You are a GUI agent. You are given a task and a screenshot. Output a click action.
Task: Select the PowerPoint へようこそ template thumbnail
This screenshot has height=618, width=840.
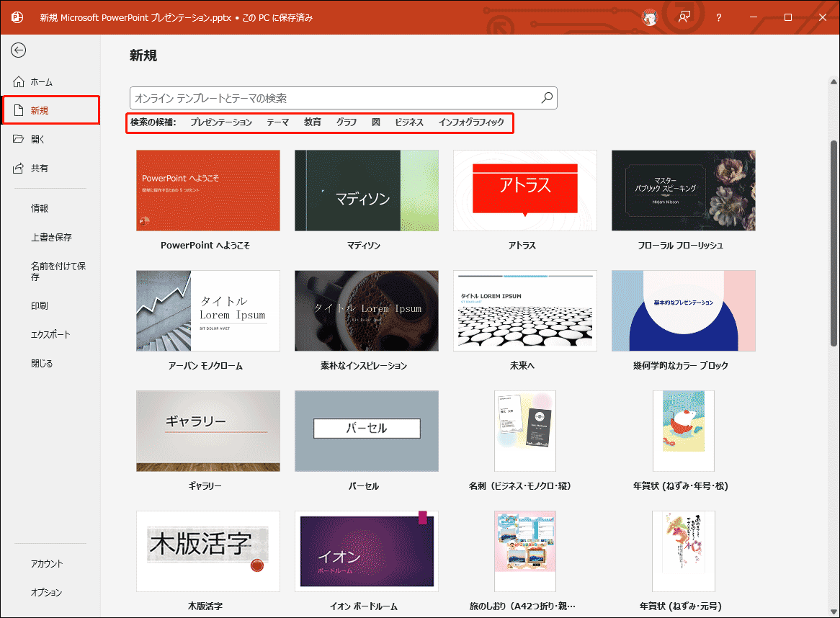point(208,191)
